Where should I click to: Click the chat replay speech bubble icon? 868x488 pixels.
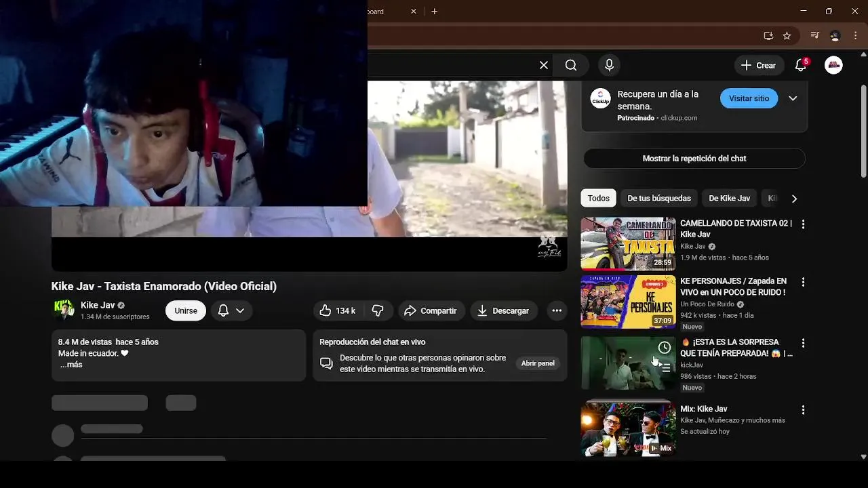[326, 363]
